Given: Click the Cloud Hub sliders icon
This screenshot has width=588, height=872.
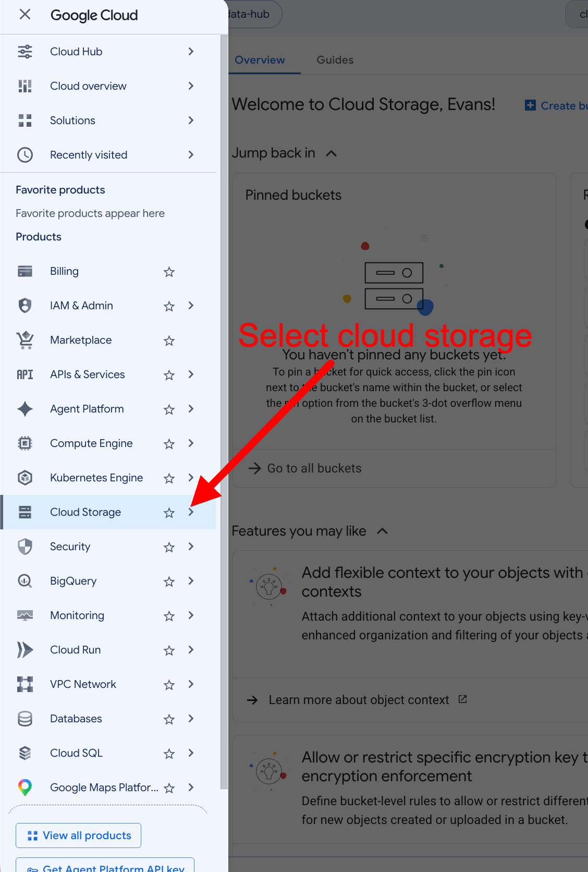Looking at the screenshot, I should coord(25,52).
